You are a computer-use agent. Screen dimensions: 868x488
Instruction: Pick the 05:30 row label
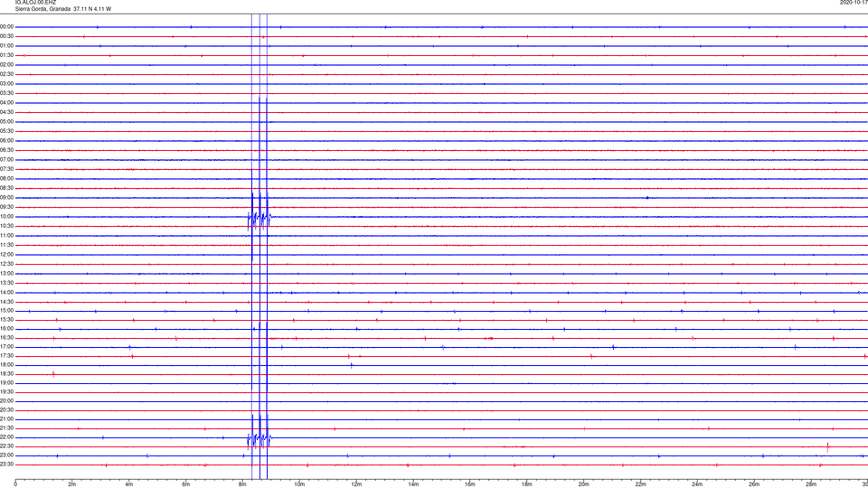(x=6, y=131)
